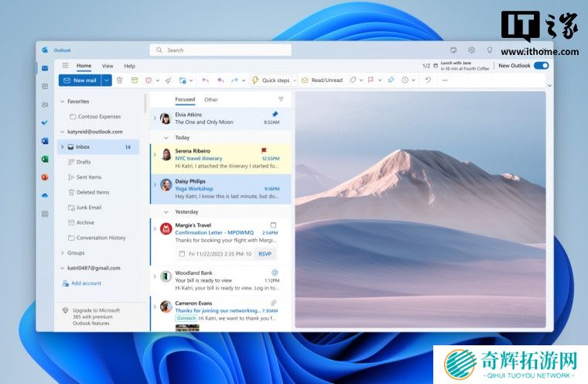Turn off the New Outlook toggle
Viewport: 588px width, 384px height.
pyautogui.click(x=541, y=66)
